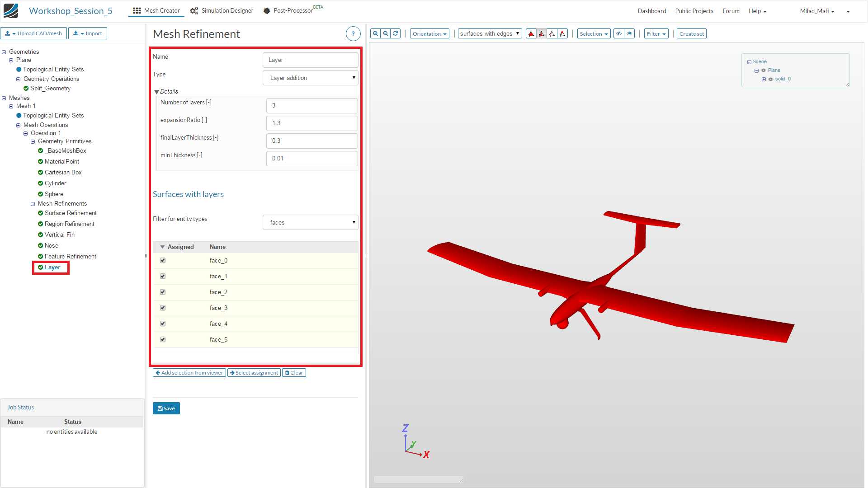Collapse the Details disclosure triangle
The height and width of the screenshot is (488, 868).
click(x=156, y=92)
